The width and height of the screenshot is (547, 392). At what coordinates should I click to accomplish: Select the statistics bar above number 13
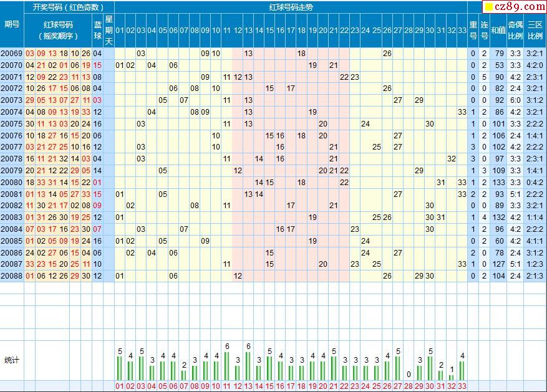pos(248,366)
